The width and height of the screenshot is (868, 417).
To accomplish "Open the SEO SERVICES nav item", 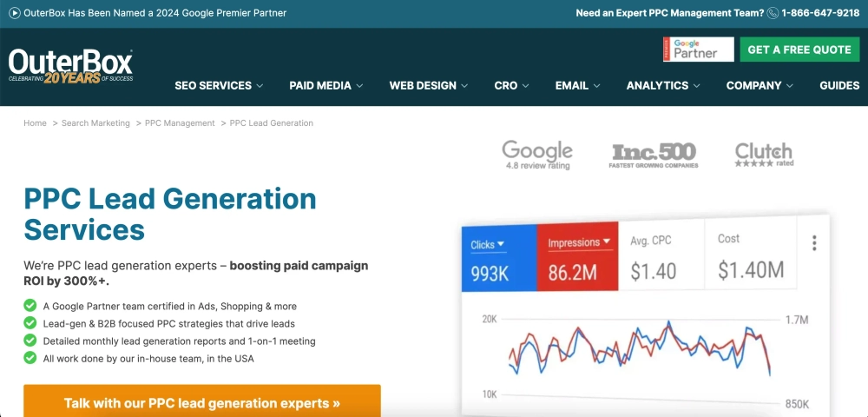I will pyautogui.click(x=214, y=85).
